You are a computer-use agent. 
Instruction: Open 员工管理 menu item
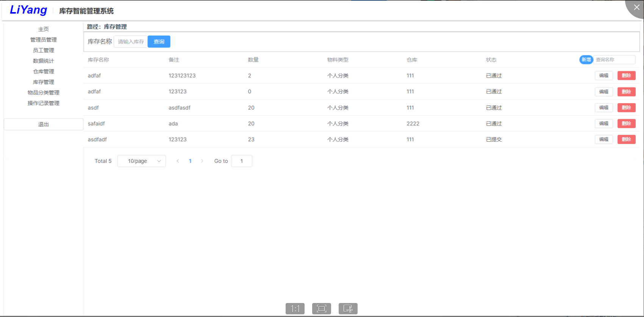(44, 50)
